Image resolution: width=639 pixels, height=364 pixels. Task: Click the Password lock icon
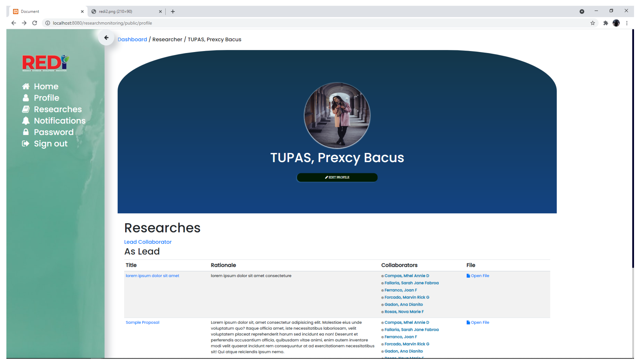[x=26, y=132]
